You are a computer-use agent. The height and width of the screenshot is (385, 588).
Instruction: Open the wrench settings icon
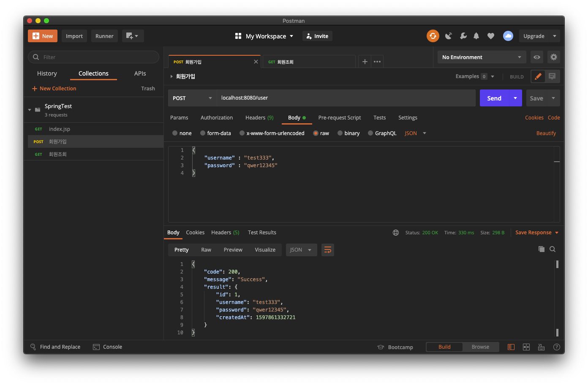[x=463, y=36]
